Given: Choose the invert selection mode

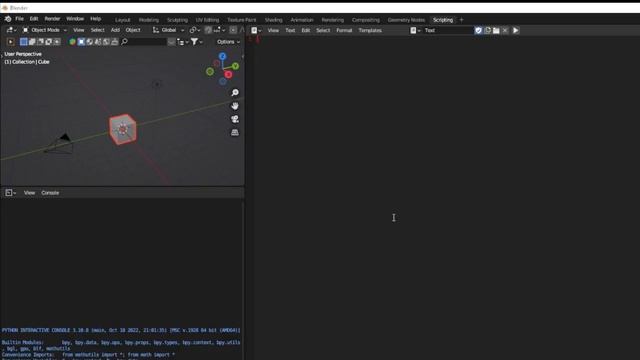Looking at the screenshot, I should (x=48, y=42).
